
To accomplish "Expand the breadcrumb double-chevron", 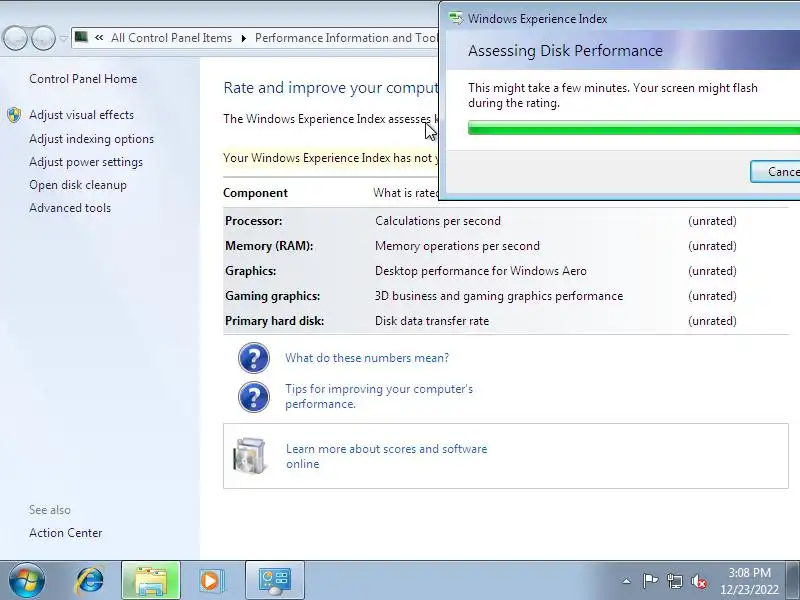I will [99, 38].
